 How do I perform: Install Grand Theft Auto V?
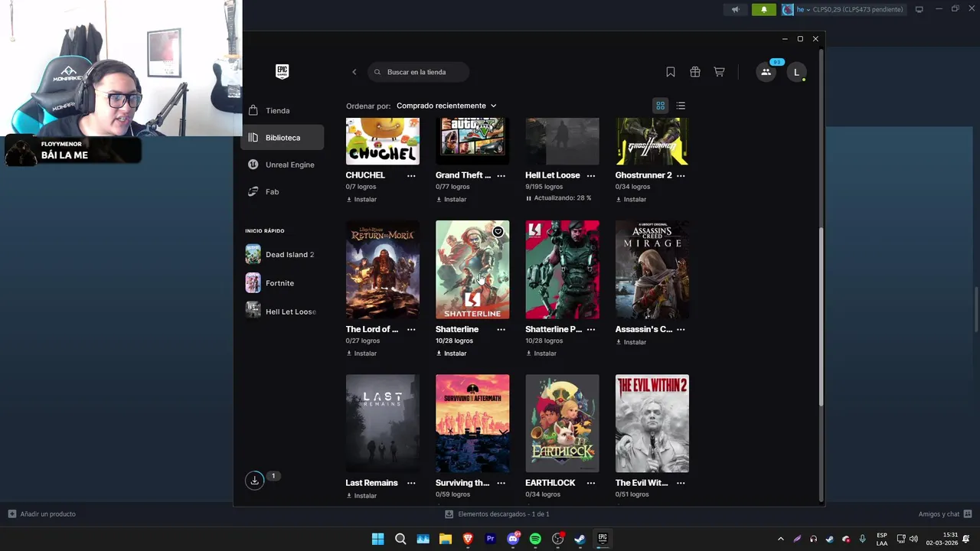tap(451, 199)
